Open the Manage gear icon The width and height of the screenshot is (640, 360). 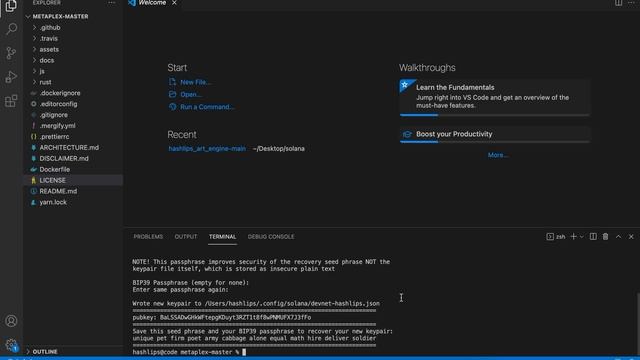pos(11,345)
